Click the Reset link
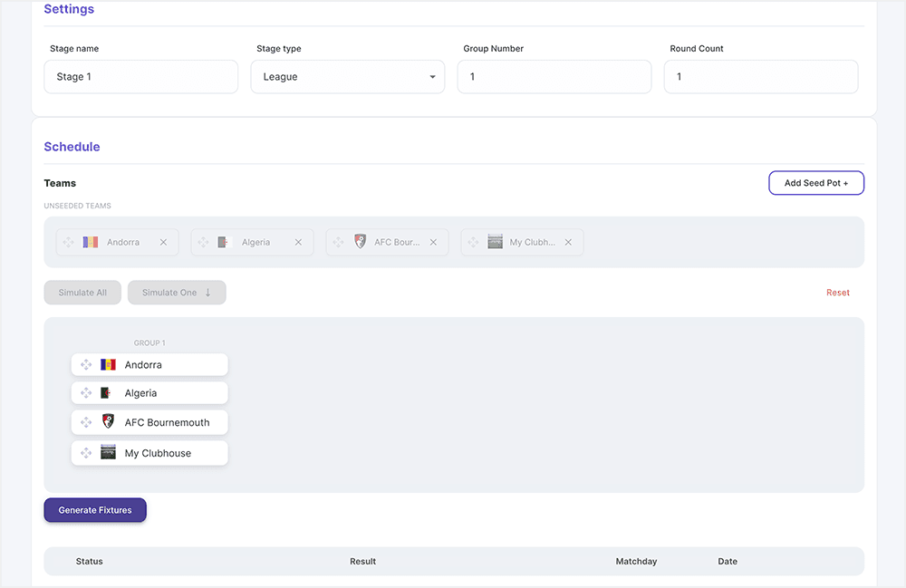 tap(837, 293)
